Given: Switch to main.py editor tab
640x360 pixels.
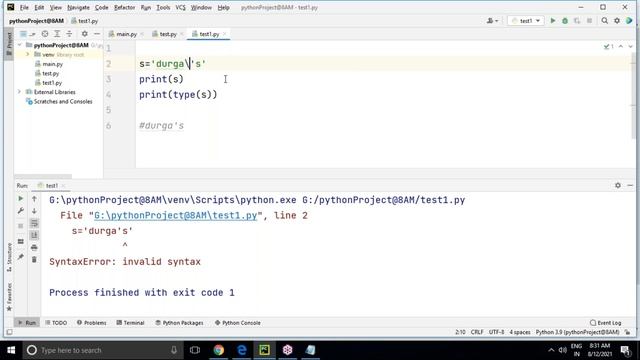Looking at the screenshot, I should [126, 34].
